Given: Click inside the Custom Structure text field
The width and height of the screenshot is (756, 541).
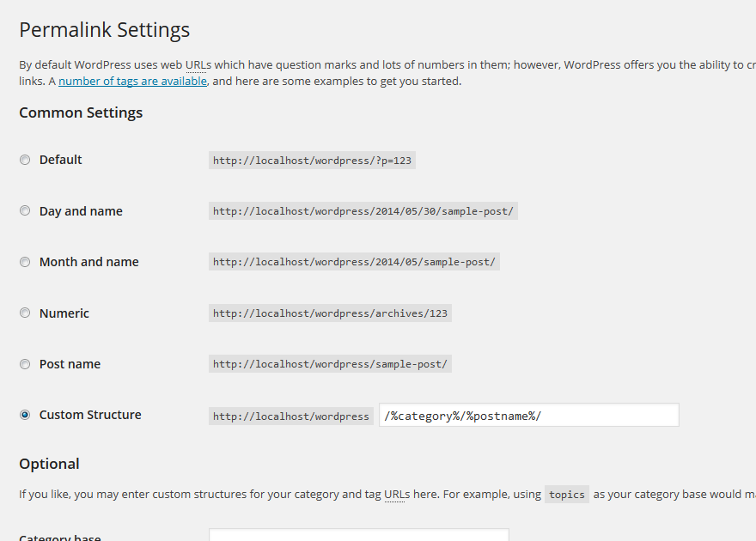Looking at the screenshot, I should point(528,414).
